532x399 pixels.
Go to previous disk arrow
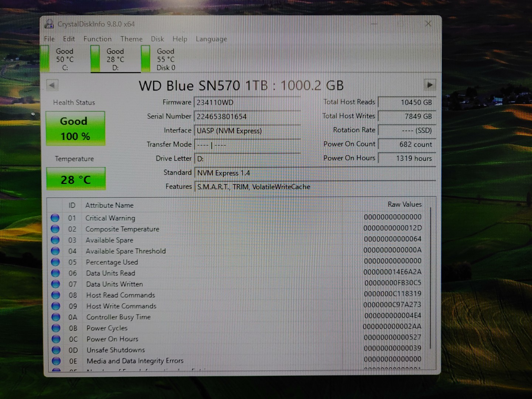coord(52,85)
